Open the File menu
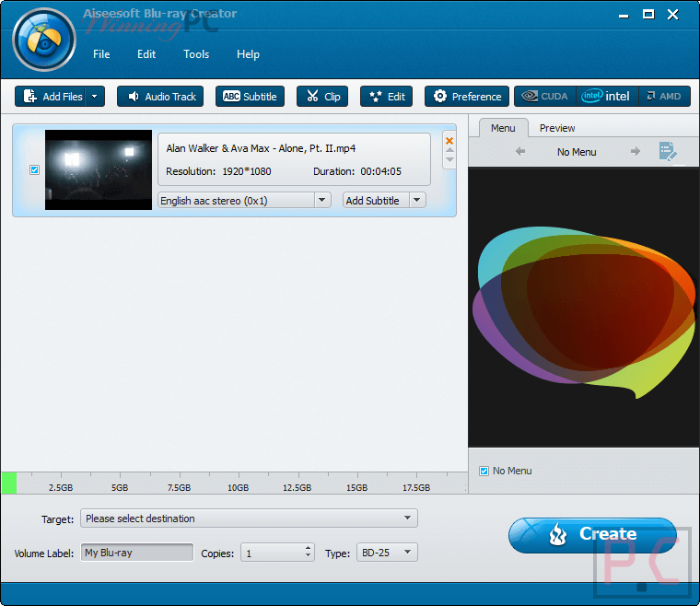Image resolution: width=700 pixels, height=606 pixels. (x=101, y=54)
